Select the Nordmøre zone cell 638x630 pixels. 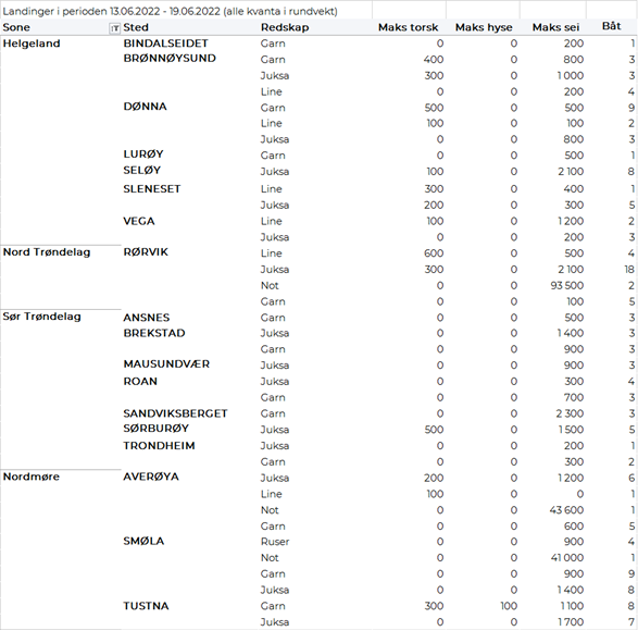pyautogui.click(x=32, y=476)
